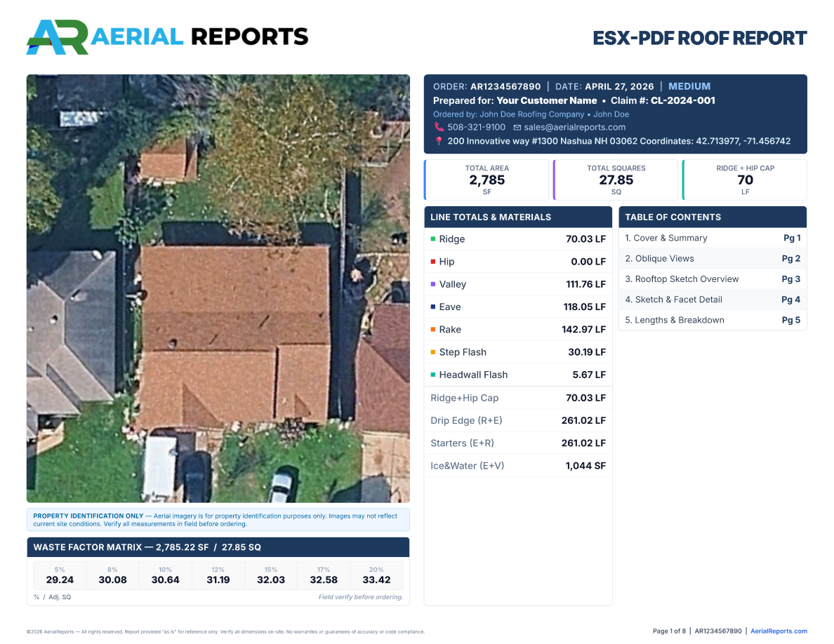Go to 4. Sketch & Facet Detail entry
The image size is (834, 644).
(713, 300)
